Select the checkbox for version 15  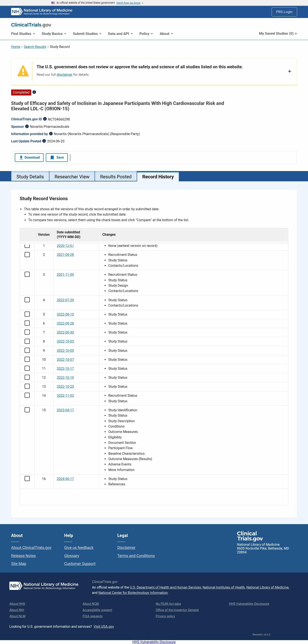pos(27,410)
